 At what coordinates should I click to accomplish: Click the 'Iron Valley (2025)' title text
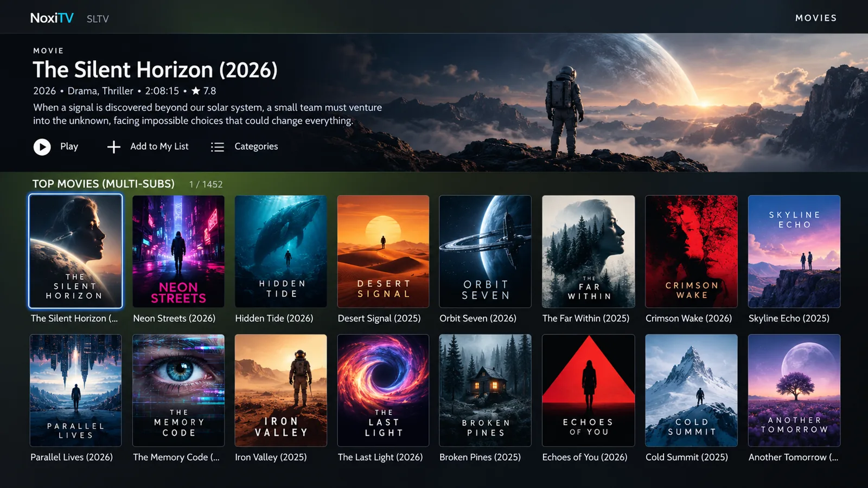click(x=271, y=457)
